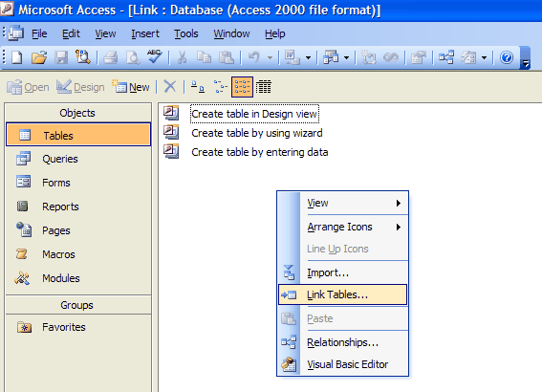Expand the Analyze dropdown arrow
The height and width of the screenshot is (392, 542).
346,57
